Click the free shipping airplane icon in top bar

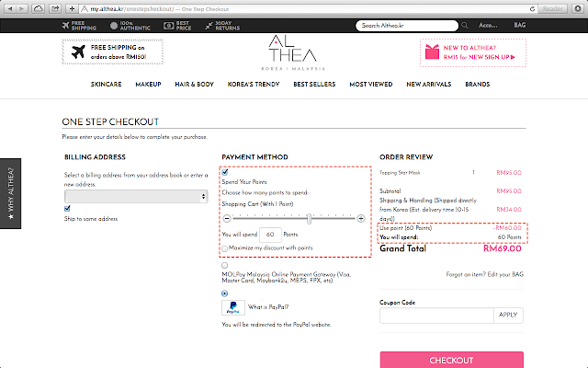(65, 25)
